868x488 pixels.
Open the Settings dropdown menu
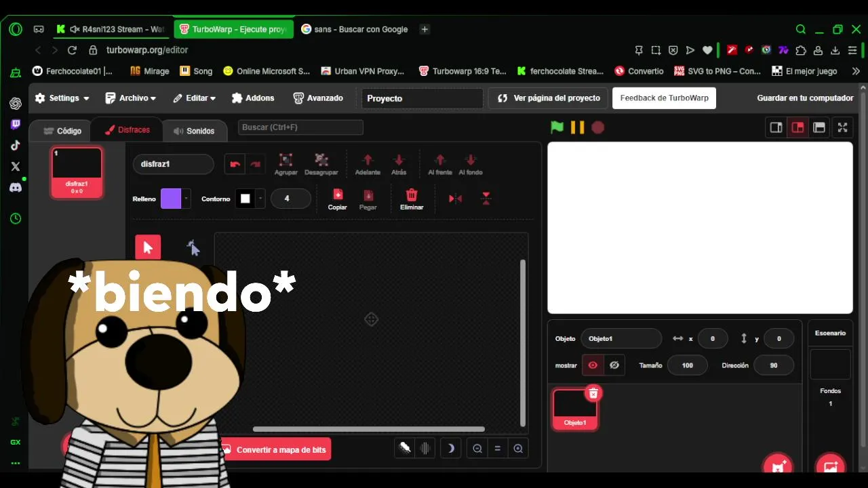pyautogui.click(x=62, y=98)
